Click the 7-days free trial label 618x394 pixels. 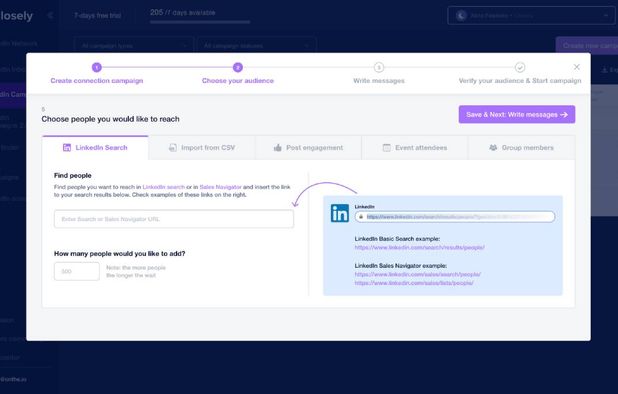click(x=97, y=16)
